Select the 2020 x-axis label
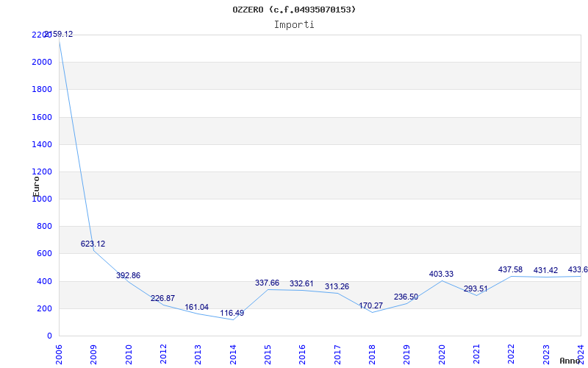Image resolution: width=588 pixels, height=368 pixels. tap(442, 355)
